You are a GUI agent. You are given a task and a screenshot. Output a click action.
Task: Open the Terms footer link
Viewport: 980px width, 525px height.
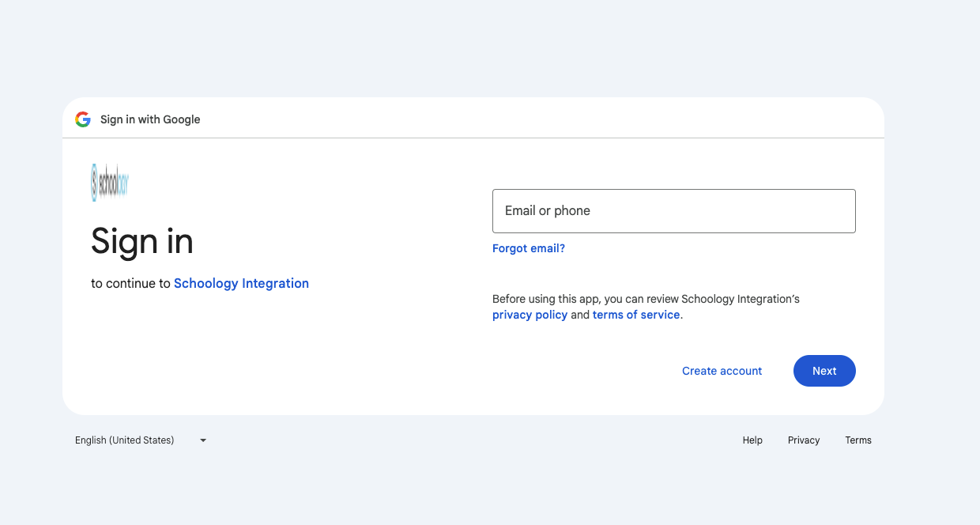[x=858, y=440]
